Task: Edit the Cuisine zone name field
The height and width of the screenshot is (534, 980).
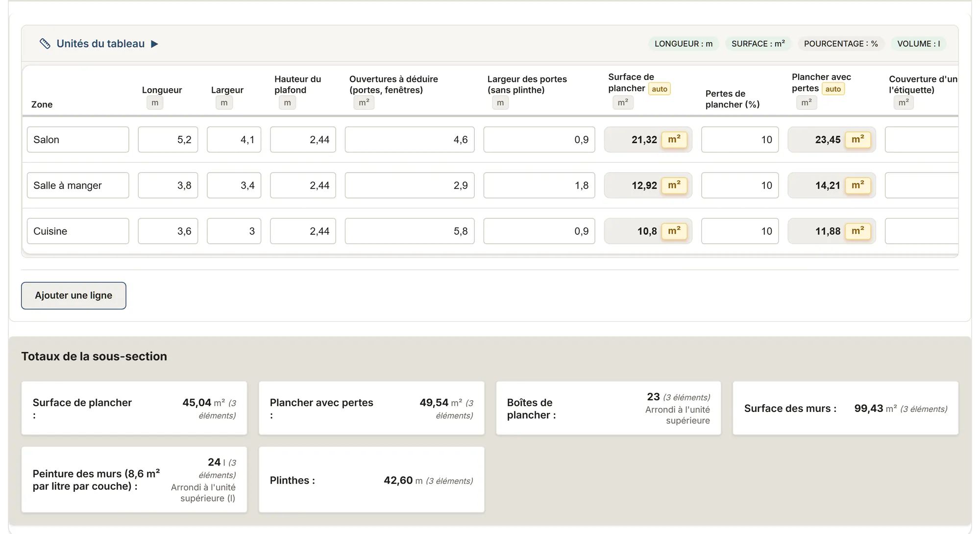Action: coord(78,231)
